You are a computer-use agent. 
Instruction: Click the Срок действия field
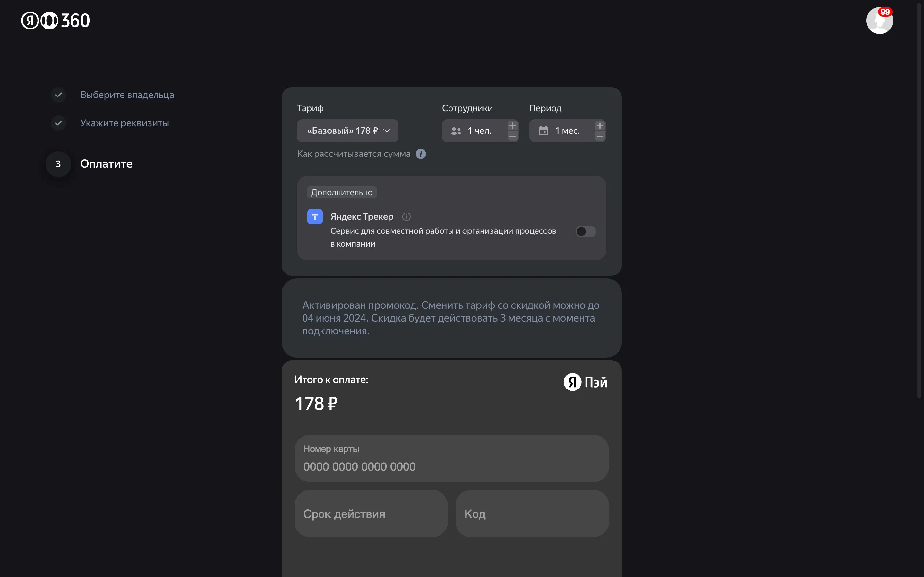pos(371,514)
